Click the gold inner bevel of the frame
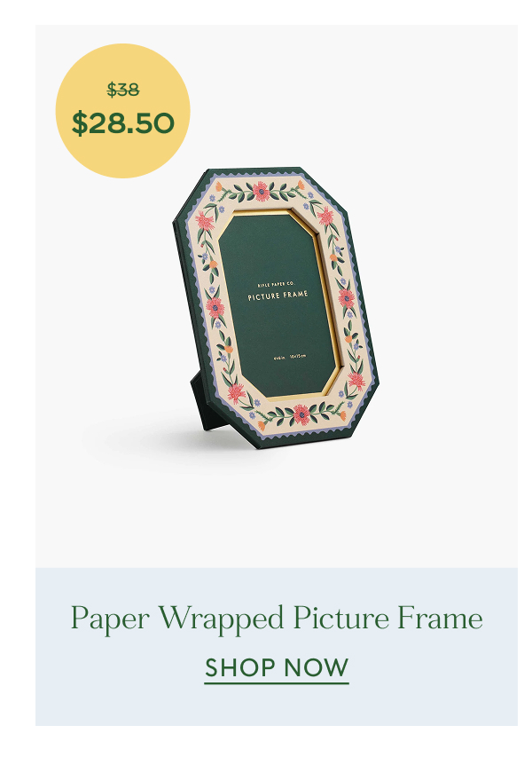Viewport: 532px width, 765px height. [x=328, y=303]
